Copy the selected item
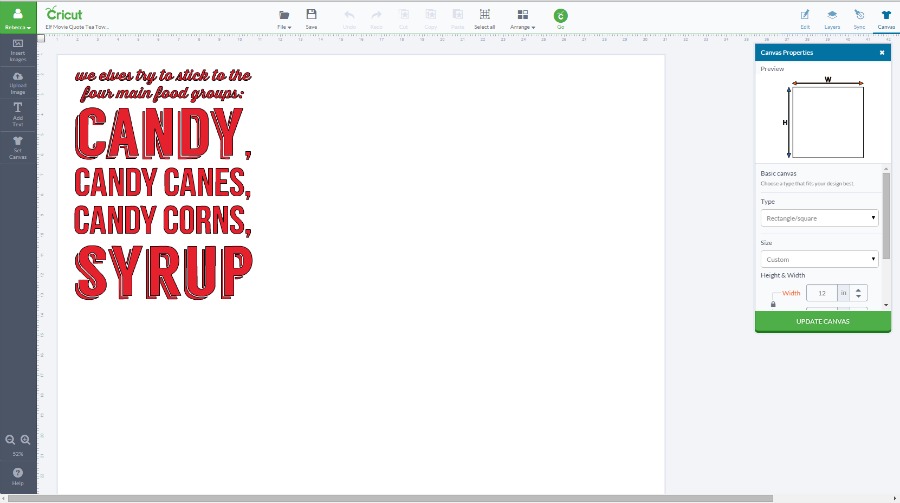 430,19
